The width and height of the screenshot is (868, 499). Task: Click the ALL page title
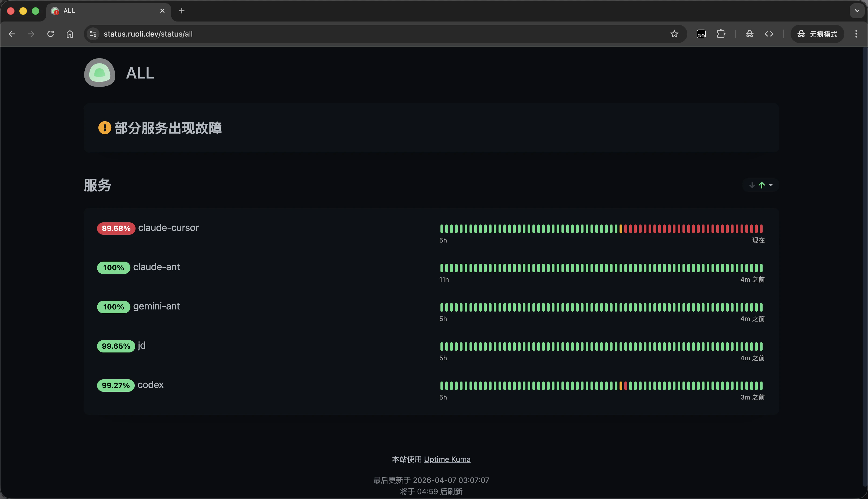tap(140, 73)
